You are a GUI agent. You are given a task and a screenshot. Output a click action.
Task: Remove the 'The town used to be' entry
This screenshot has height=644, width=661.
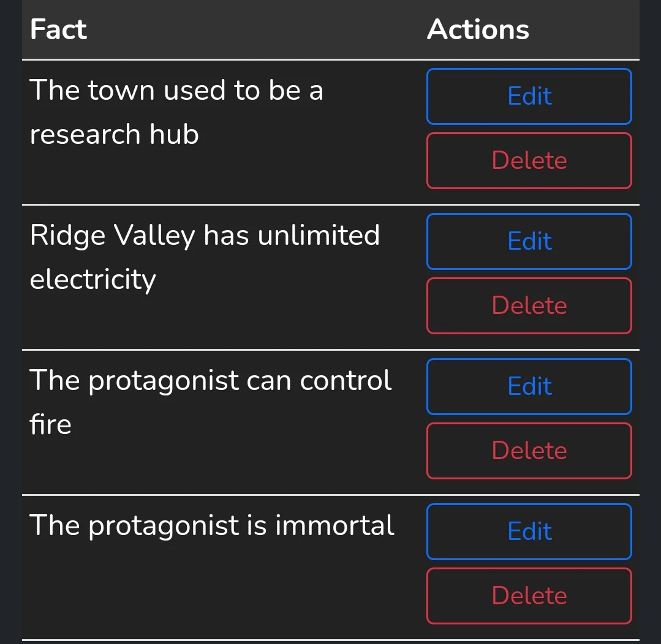[529, 160]
